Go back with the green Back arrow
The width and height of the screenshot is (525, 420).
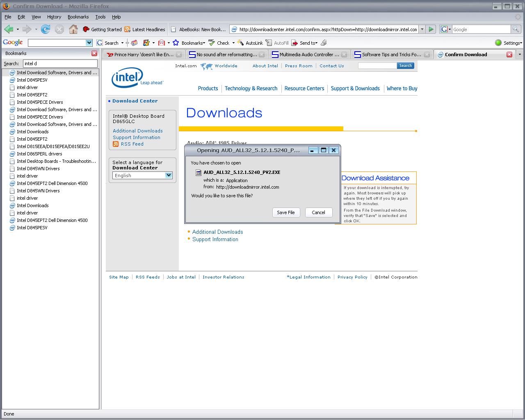[9, 29]
